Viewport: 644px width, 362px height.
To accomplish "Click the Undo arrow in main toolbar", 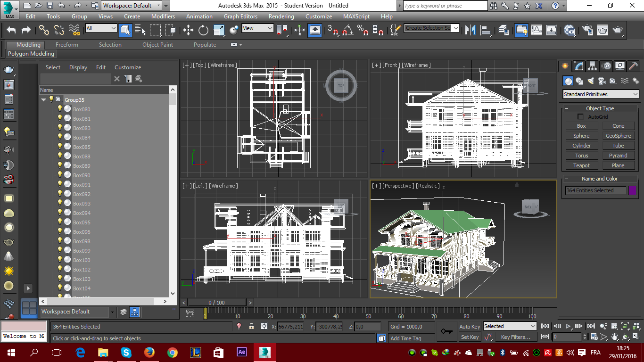I will pos(11,30).
